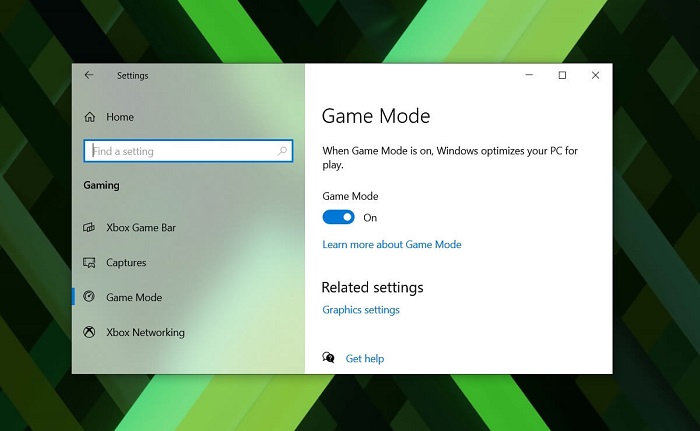The width and height of the screenshot is (700, 431).
Task: Click the Game Mode label above toggle
Action: [x=350, y=196]
